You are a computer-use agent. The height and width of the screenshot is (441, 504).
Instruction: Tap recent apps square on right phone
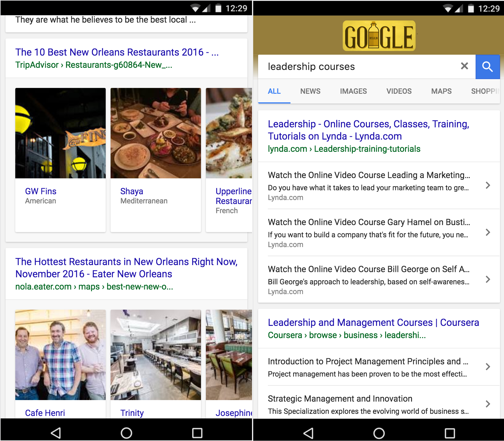click(x=450, y=433)
